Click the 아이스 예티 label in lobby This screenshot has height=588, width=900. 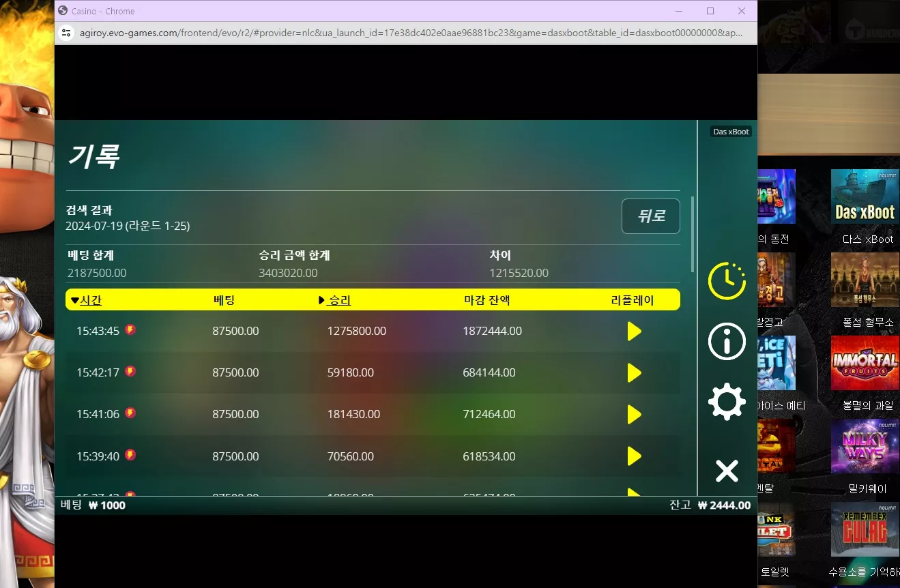pos(782,406)
